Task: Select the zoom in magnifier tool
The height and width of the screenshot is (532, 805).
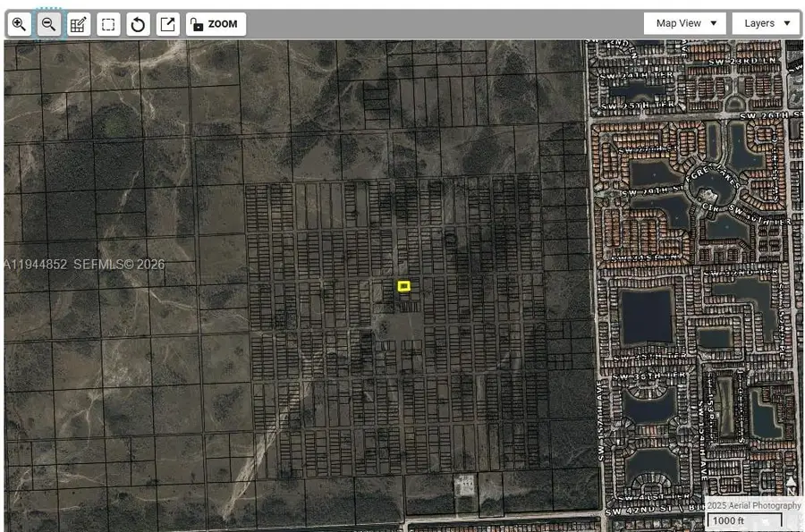Action: click(18, 23)
